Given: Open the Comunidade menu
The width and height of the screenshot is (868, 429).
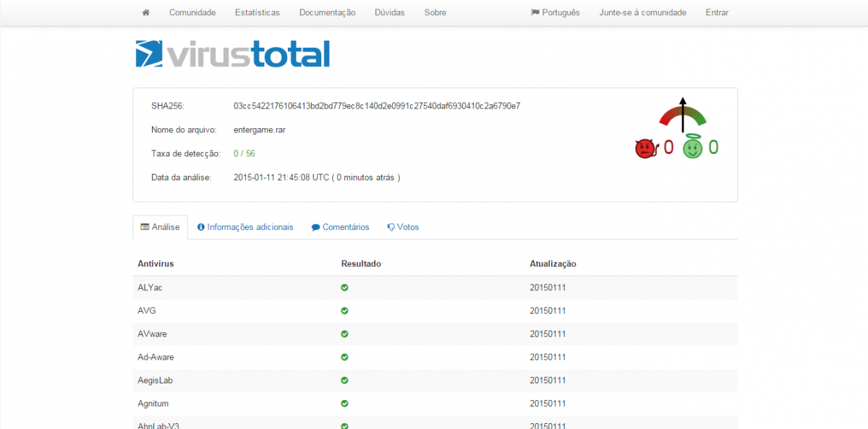Looking at the screenshot, I should click(192, 12).
